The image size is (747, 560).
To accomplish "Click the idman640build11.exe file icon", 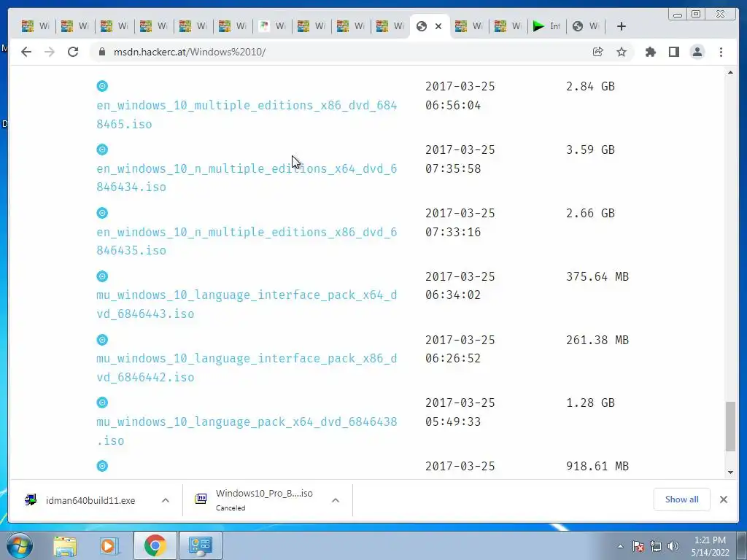I will pos(31,499).
